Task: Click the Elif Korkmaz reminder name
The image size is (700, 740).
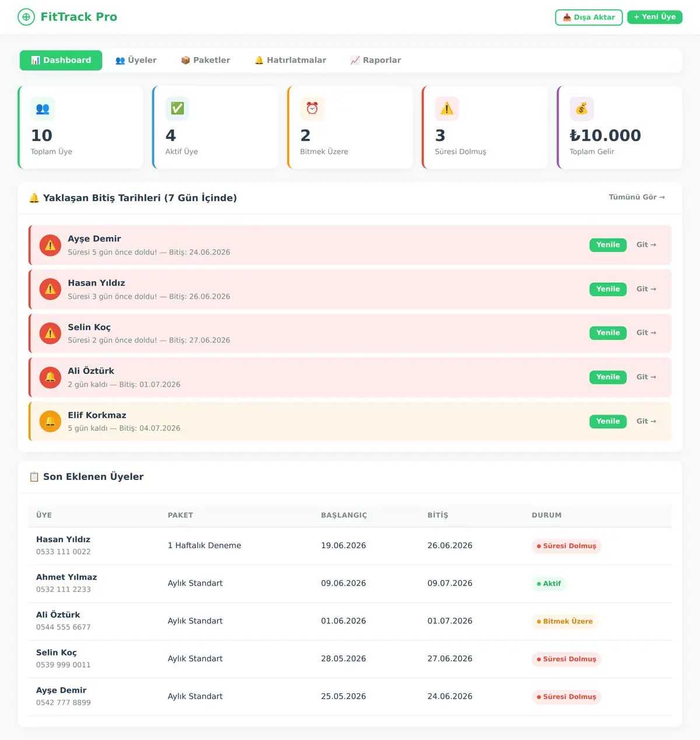Action: (x=97, y=415)
